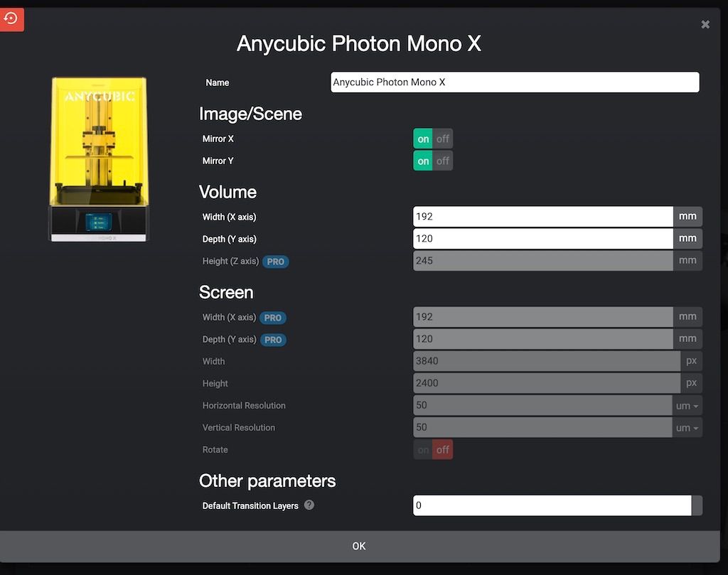Click the Screen Width field showing 3840
The height and width of the screenshot is (575, 728).
[x=547, y=361]
